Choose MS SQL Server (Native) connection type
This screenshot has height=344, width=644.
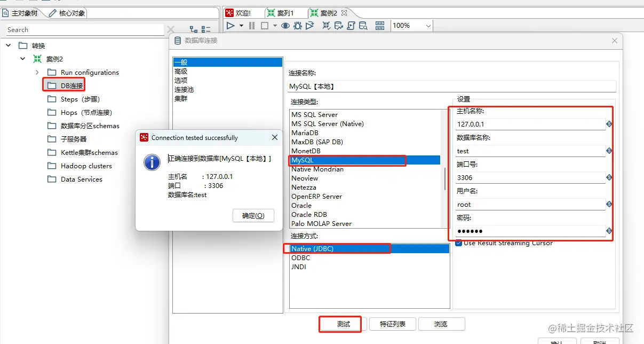[365, 124]
